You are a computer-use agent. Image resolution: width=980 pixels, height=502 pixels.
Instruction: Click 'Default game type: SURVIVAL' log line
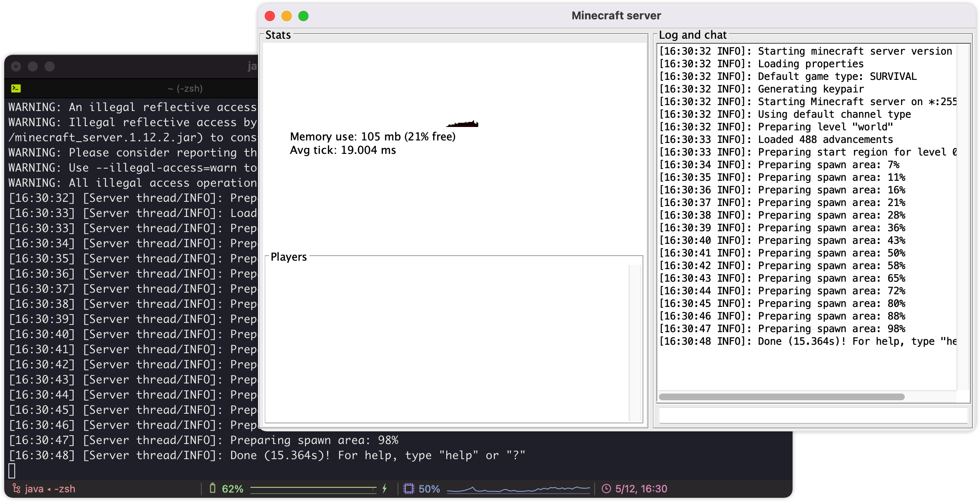click(788, 77)
